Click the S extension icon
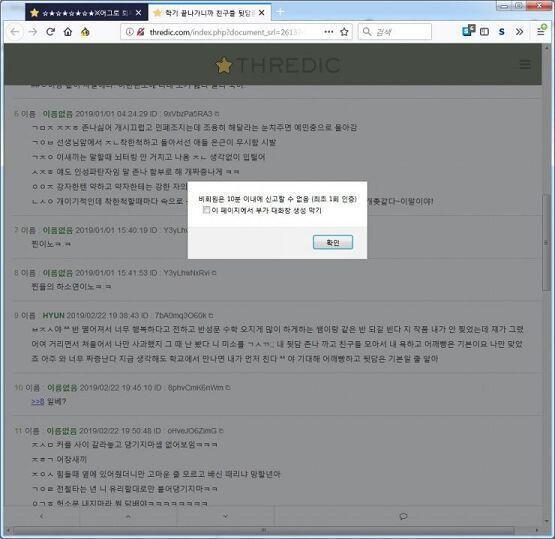The height and width of the screenshot is (539, 555). pyautogui.click(x=502, y=32)
